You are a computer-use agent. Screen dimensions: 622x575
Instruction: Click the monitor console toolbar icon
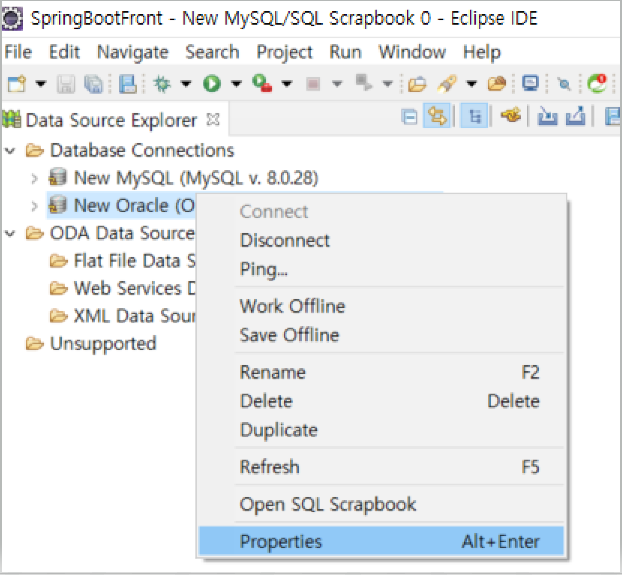coord(530,83)
